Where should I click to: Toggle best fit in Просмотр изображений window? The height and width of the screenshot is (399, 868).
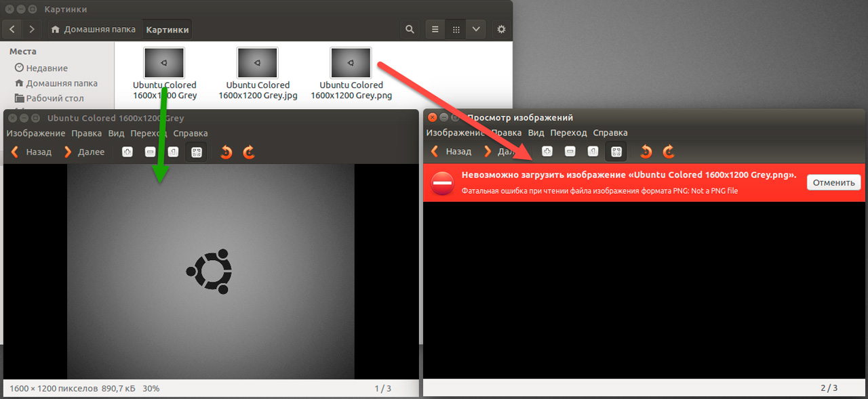pos(616,152)
